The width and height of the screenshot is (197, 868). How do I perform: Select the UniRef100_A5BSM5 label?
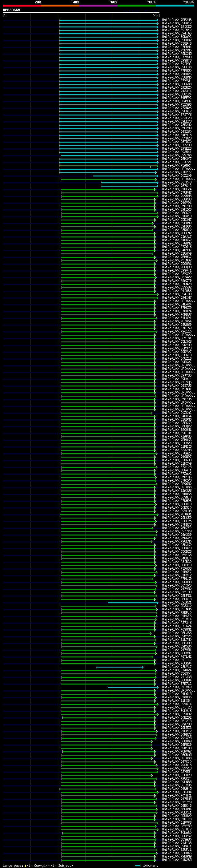[x=177, y=50]
